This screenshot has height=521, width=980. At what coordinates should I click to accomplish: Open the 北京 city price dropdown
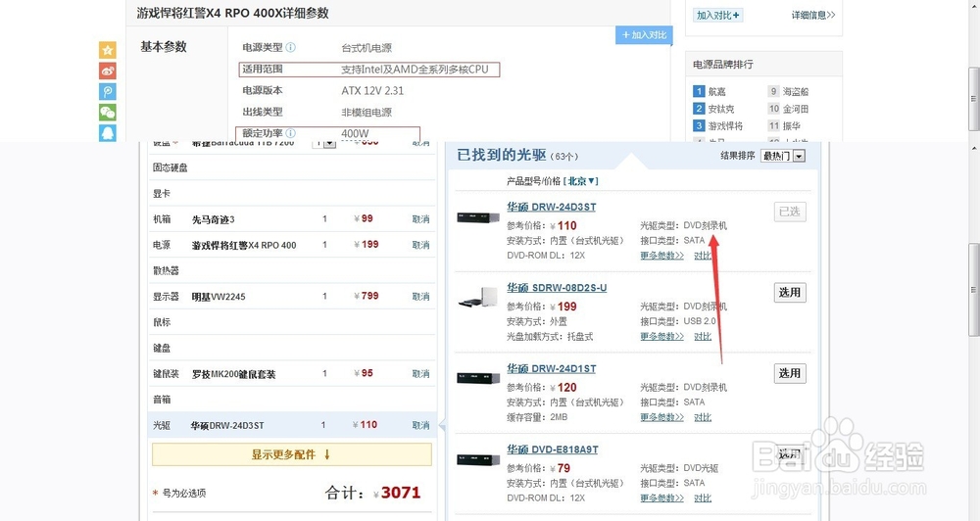(582, 181)
